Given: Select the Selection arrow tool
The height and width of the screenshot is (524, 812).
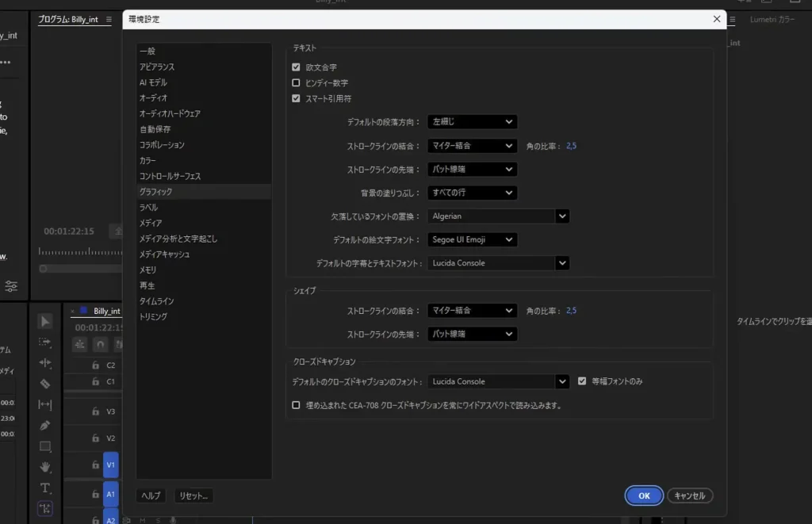Looking at the screenshot, I should 45,321.
